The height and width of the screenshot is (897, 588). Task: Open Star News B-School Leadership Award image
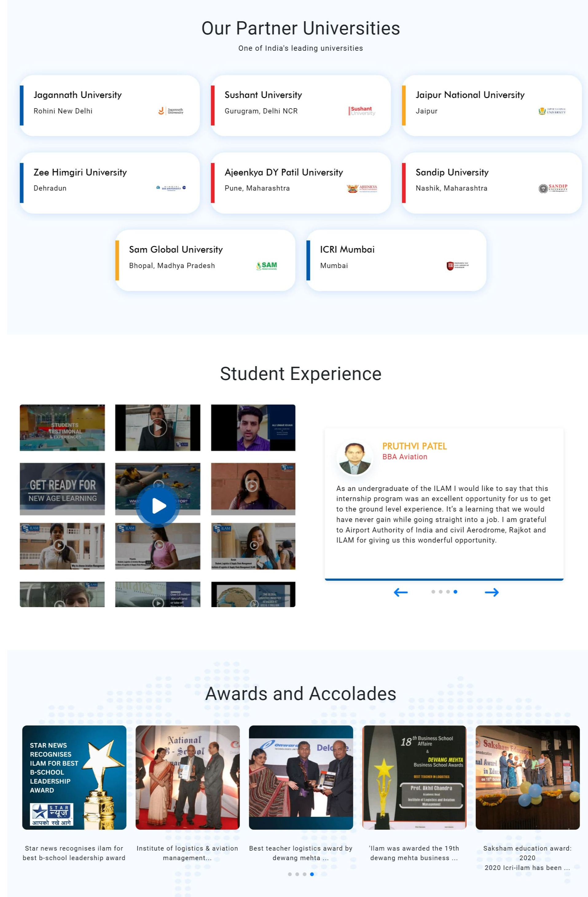point(74,777)
